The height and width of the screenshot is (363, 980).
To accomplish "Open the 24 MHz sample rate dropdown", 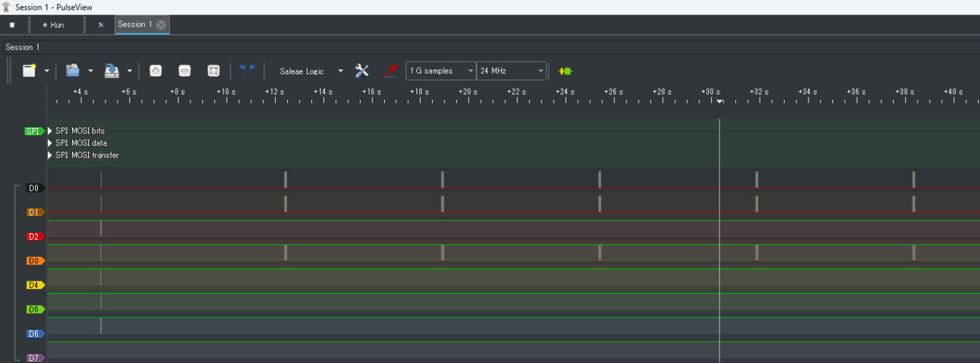I will click(512, 71).
